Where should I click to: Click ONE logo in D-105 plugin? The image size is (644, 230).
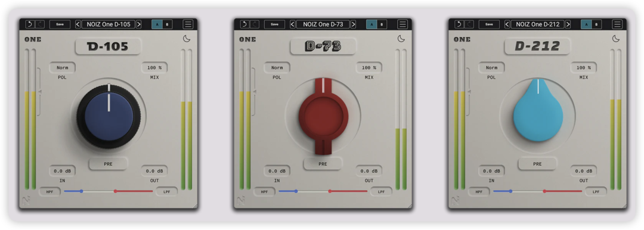pos(33,39)
